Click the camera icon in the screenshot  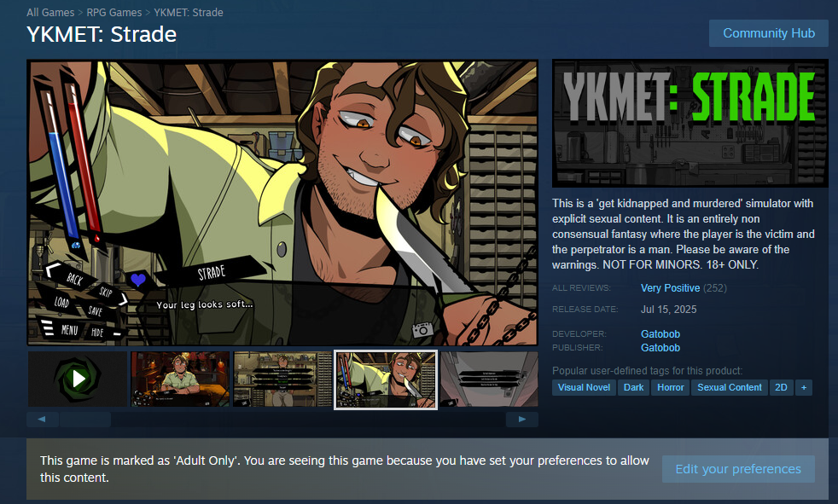pyautogui.click(x=422, y=329)
